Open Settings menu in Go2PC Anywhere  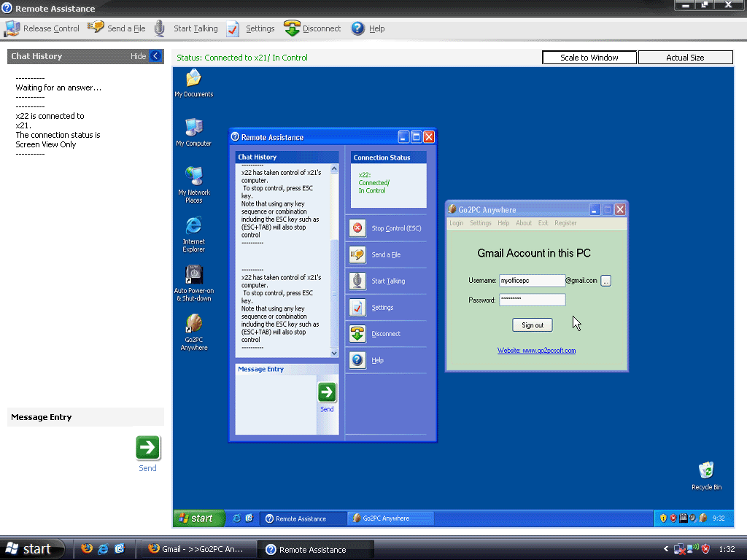tap(480, 223)
